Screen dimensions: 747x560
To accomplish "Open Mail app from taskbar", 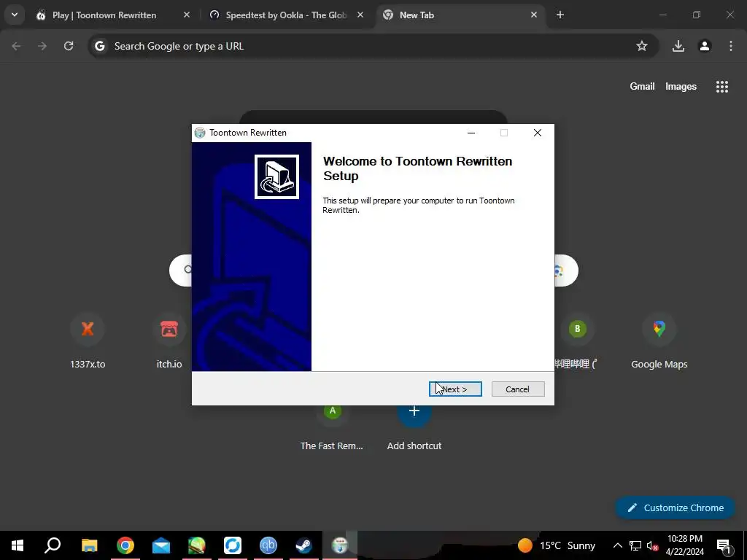I will click(x=161, y=545).
